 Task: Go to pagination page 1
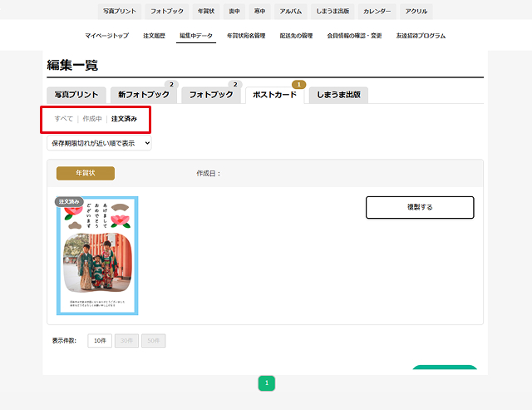(x=267, y=383)
